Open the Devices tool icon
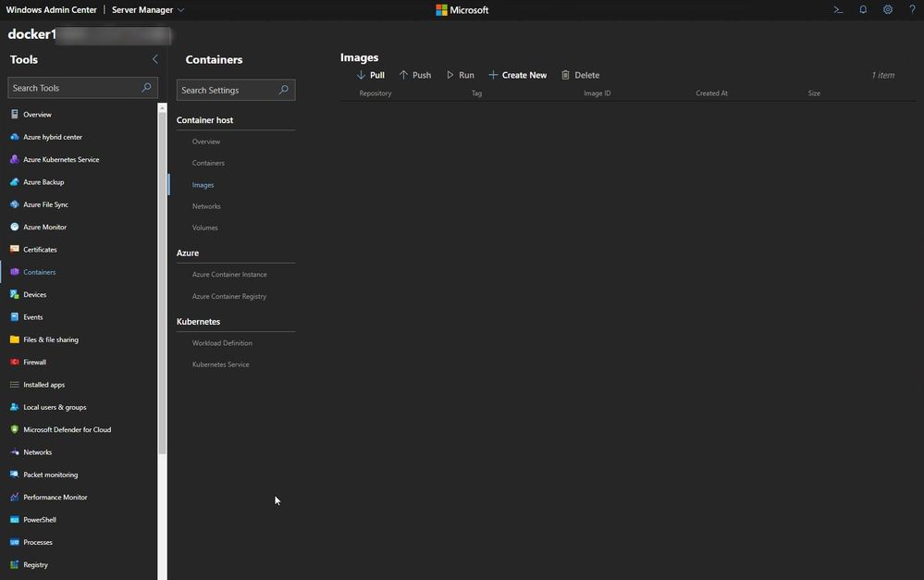The width and height of the screenshot is (924, 580). [x=15, y=294]
